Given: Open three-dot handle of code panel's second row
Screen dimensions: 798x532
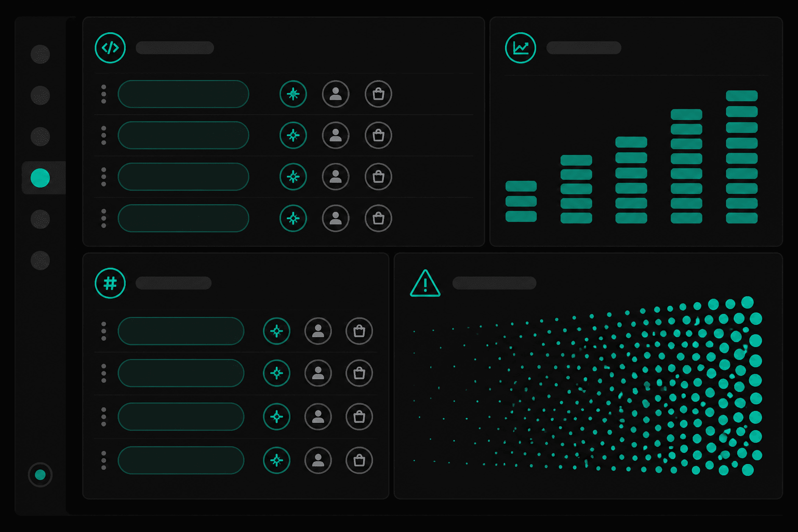Looking at the screenshot, I should coord(104,136).
